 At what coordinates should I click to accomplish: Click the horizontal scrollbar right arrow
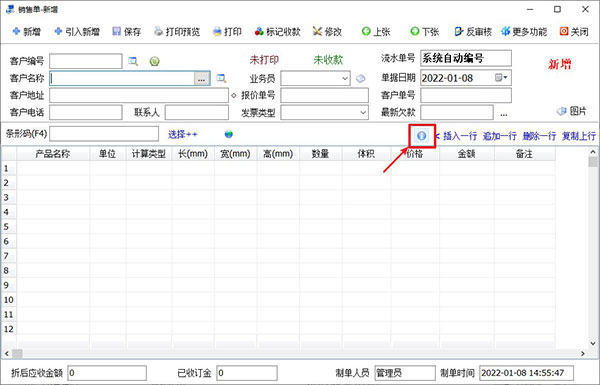(x=582, y=353)
